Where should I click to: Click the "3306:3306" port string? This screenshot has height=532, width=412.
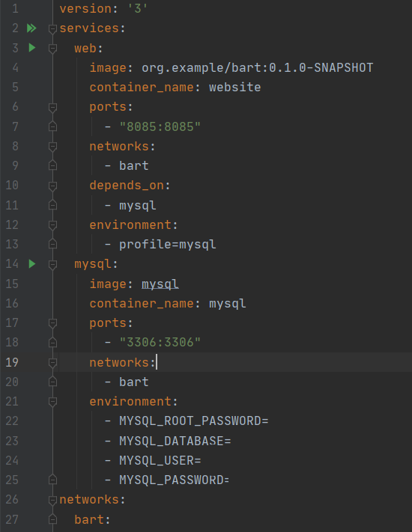click(160, 343)
